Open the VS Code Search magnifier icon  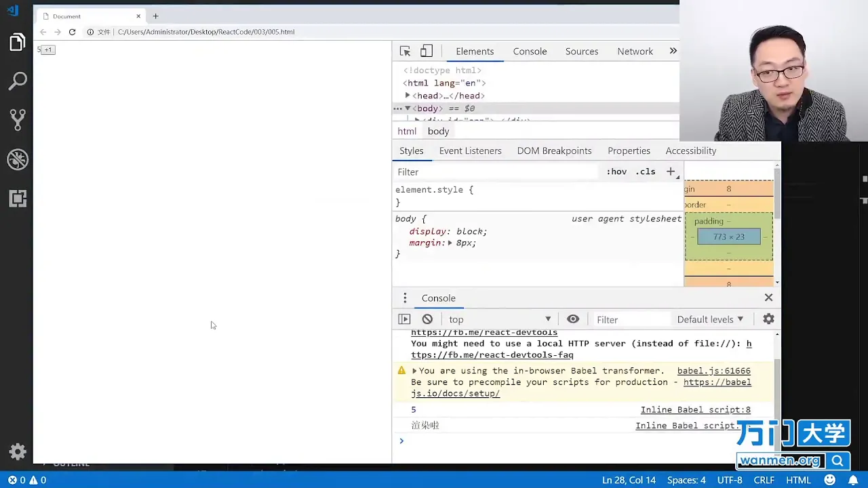click(17, 81)
